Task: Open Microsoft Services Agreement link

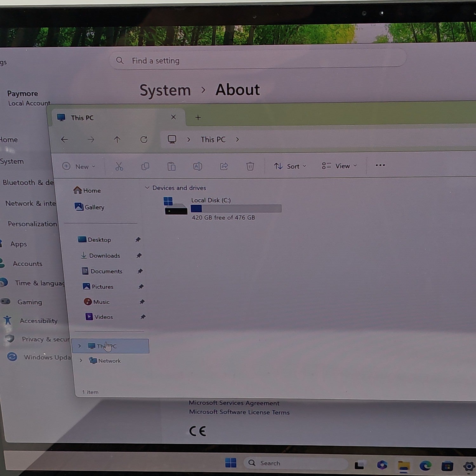Action: [x=234, y=403]
